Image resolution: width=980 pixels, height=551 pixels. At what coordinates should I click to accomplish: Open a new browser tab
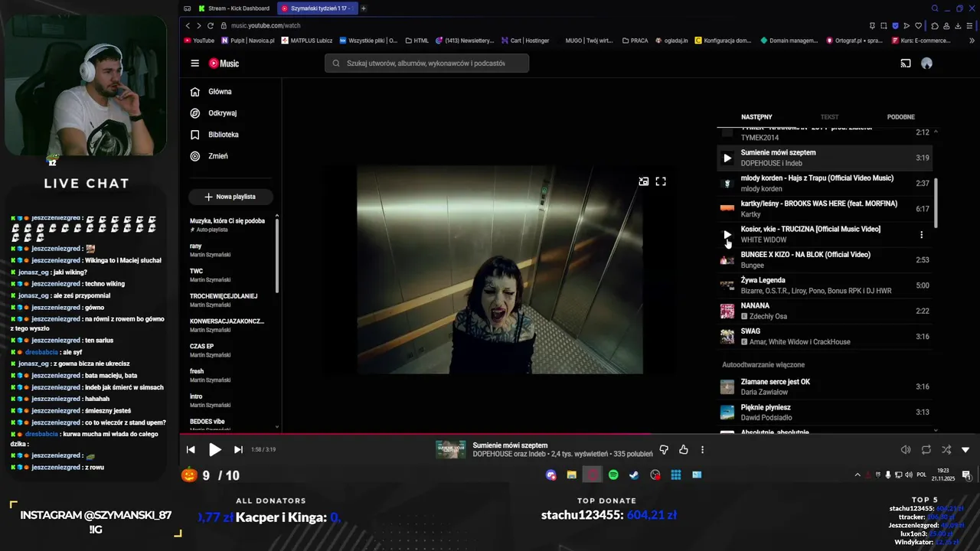click(364, 8)
